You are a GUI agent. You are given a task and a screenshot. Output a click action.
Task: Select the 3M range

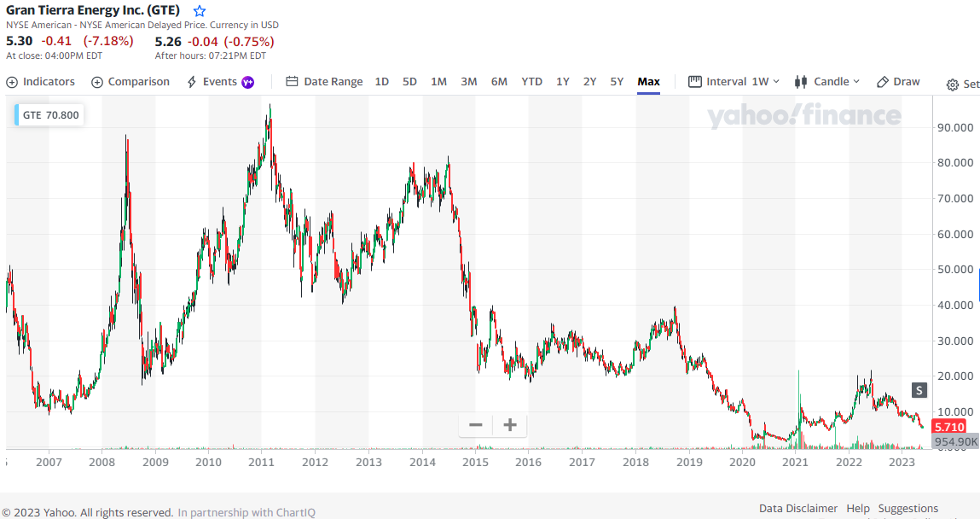point(469,82)
